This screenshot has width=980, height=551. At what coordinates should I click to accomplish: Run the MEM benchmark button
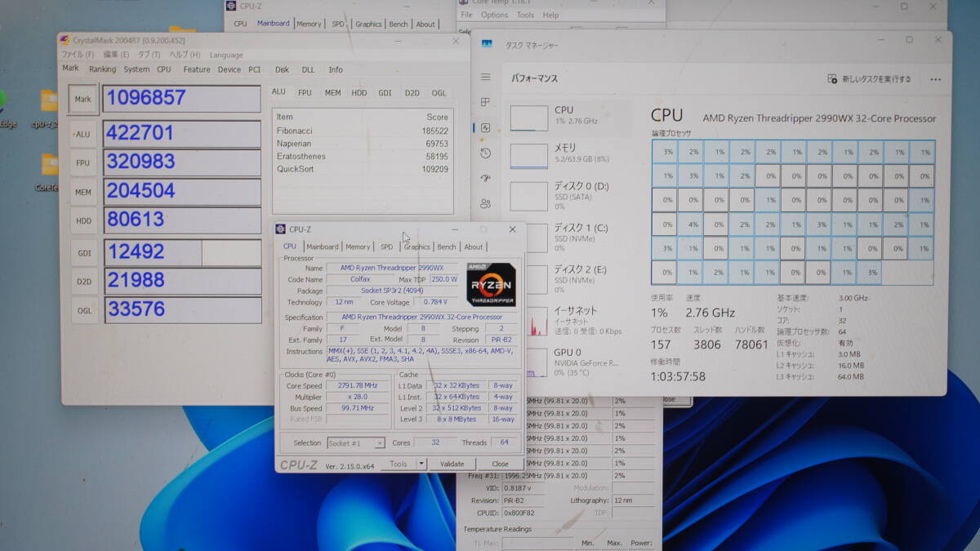[83, 191]
